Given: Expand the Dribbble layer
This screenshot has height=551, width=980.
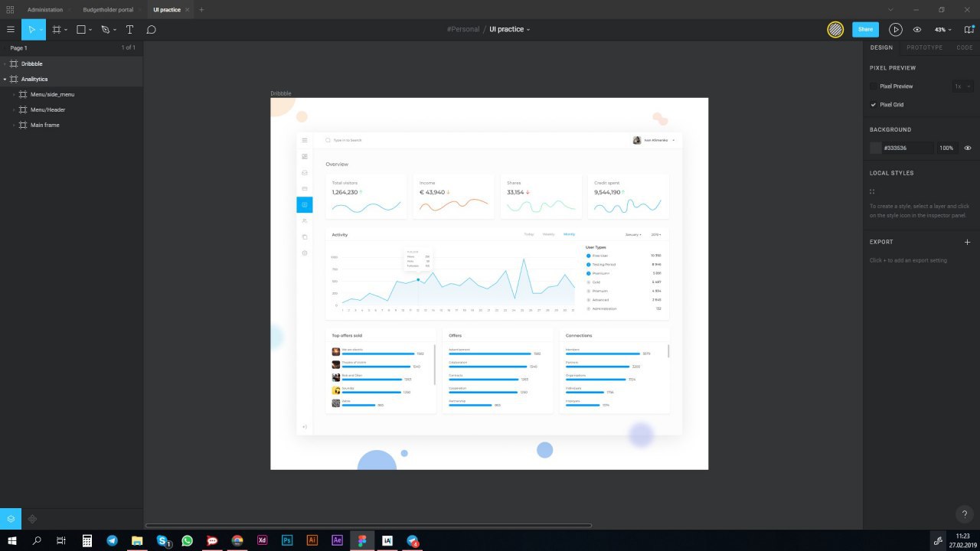Looking at the screenshot, I should click(x=5, y=64).
